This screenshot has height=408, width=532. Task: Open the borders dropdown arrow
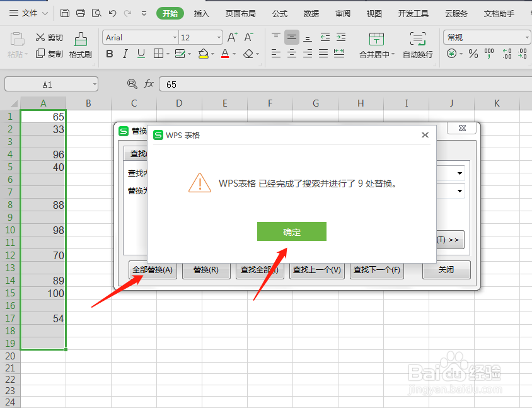point(168,54)
